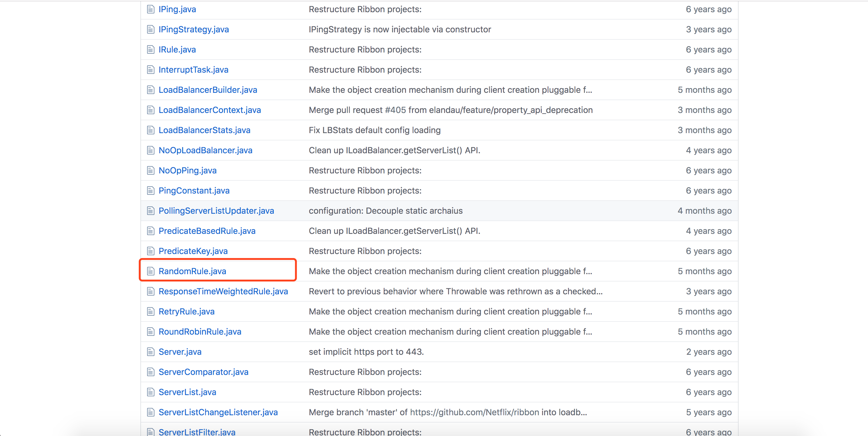Click the file icon next to IPing.java

(x=150, y=9)
